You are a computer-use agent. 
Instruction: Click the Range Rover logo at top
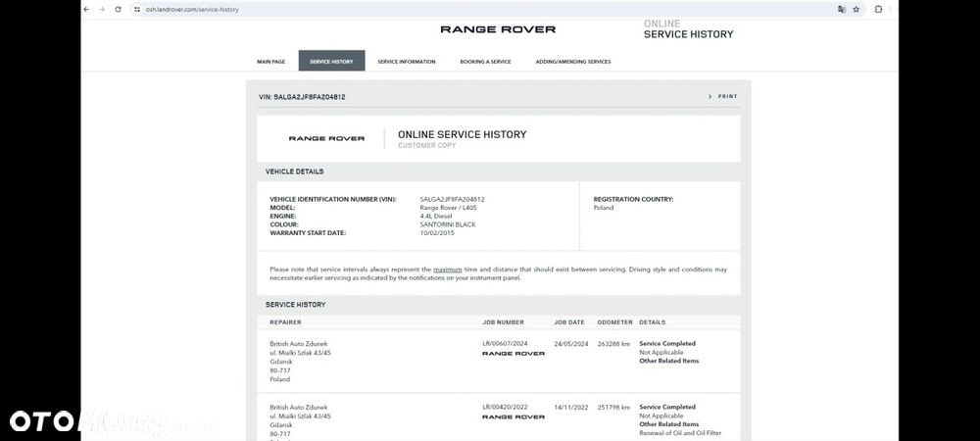coord(498,29)
